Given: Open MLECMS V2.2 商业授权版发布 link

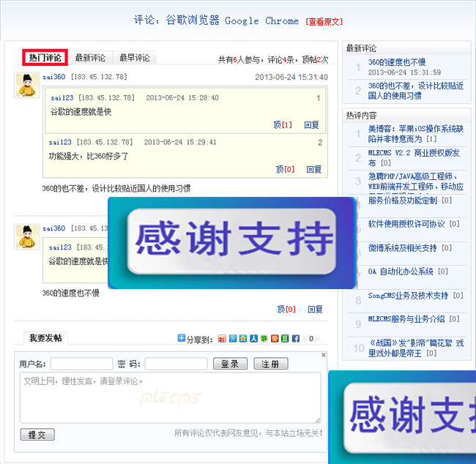Looking at the screenshot, I should [414, 158].
